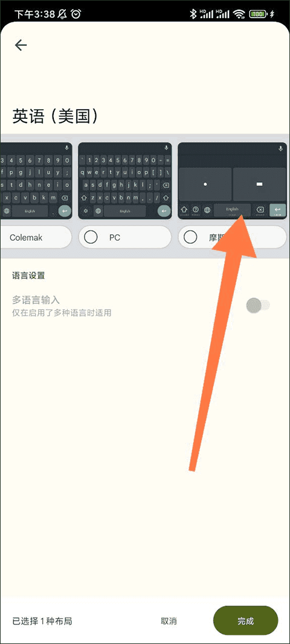
Task: Tap the microphone icon on PC preview
Action: pyautogui.click(x=166, y=148)
